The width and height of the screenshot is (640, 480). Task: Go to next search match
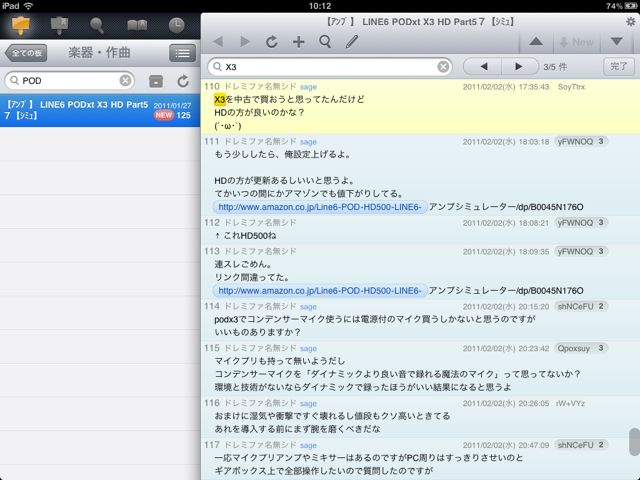click(x=519, y=67)
